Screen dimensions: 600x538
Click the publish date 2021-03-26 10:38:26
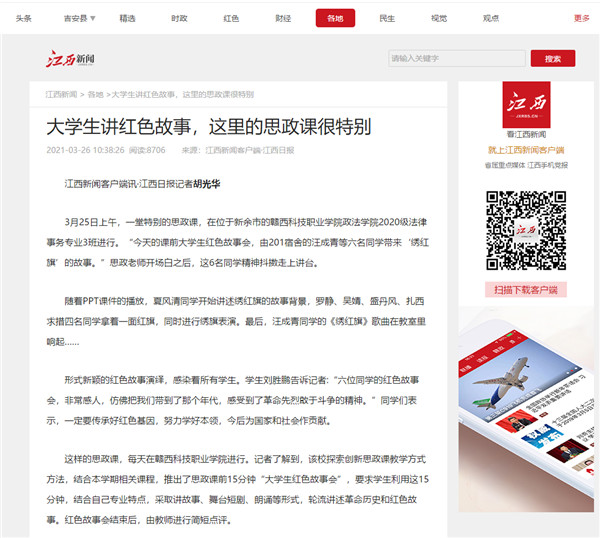click(x=85, y=150)
